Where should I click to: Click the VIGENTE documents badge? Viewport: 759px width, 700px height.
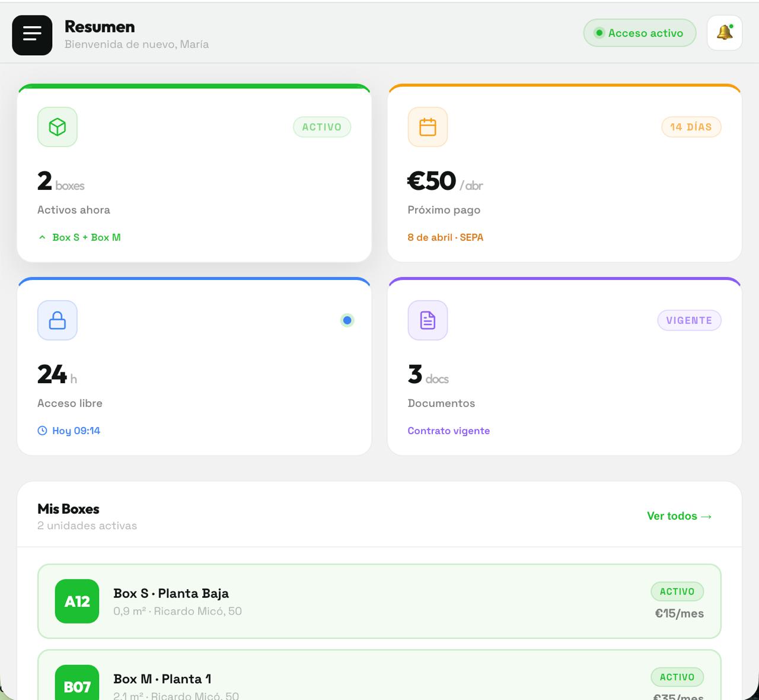689,320
